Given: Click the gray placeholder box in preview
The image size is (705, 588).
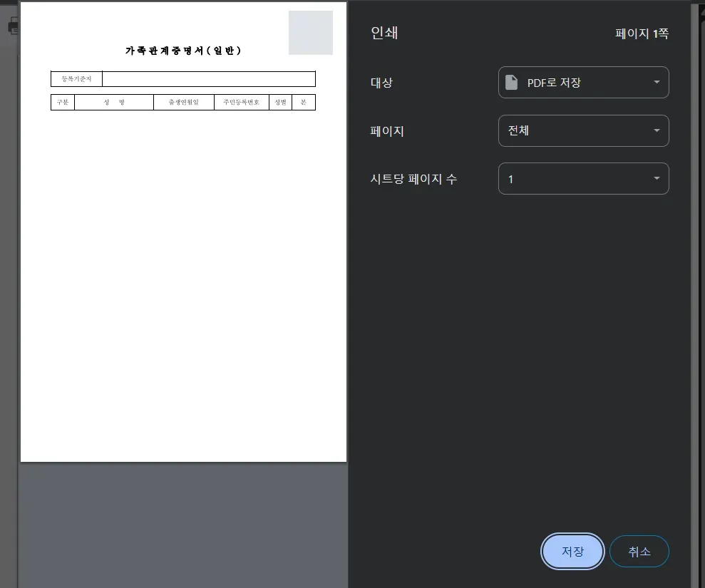Looking at the screenshot, I should click(x=311, y=33).
